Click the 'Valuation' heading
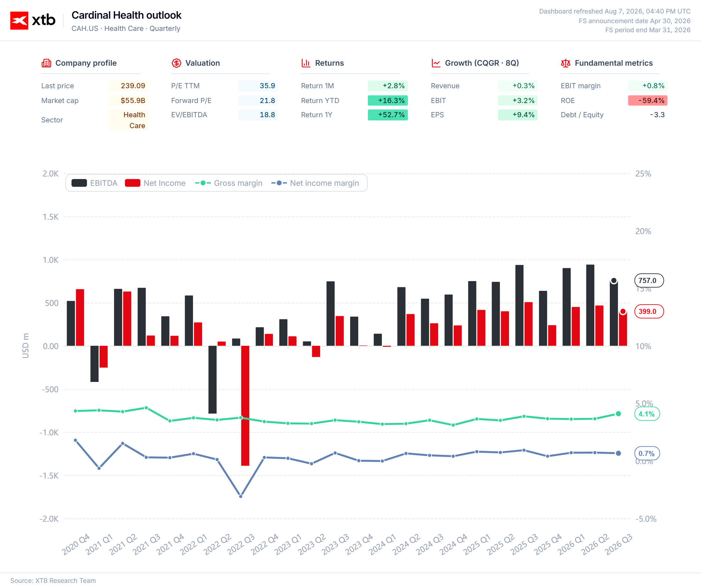Viewport: 701px width, 588px height. pos(203,63)
